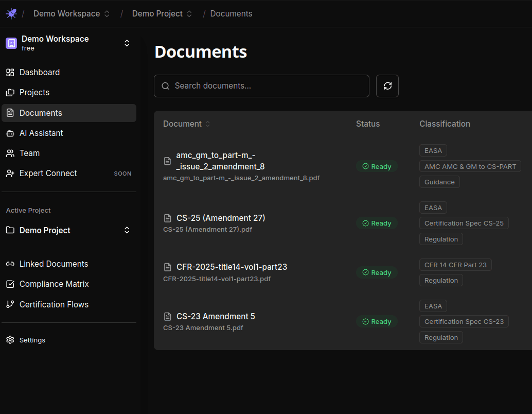Click the Team icon in the sidebar
This screenshot has height=414, width=532.
(10, 153)
